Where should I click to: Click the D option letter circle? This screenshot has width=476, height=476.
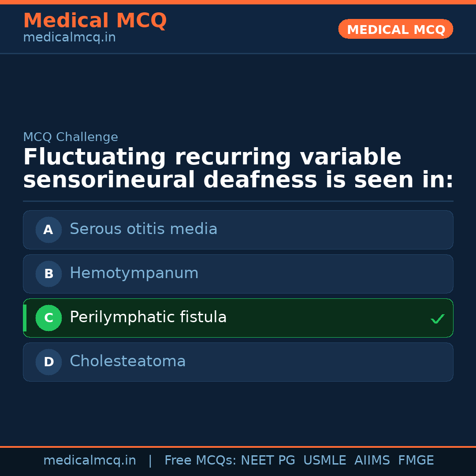(x=48, y=362)
